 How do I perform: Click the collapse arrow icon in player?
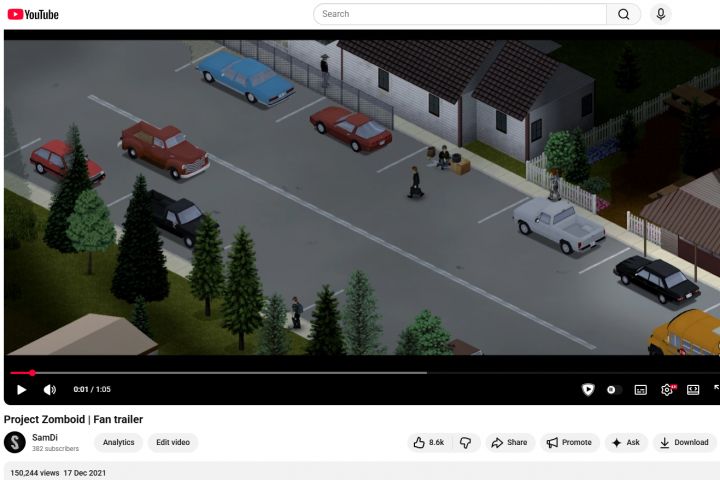tap(716, 389)
